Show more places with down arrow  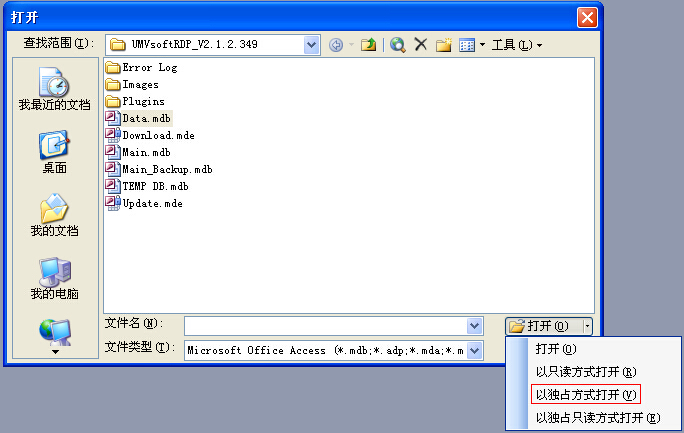55,351
